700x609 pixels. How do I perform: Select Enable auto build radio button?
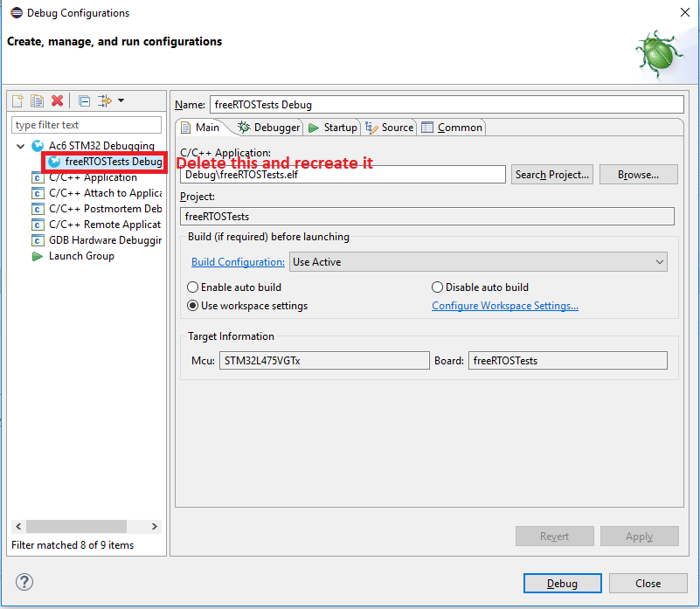(x=193, y=287)
